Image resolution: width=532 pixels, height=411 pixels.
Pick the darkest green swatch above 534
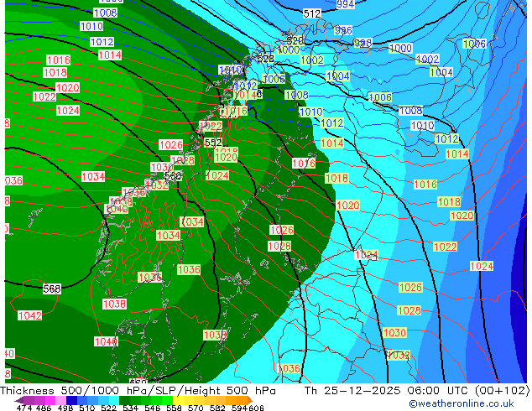124,400
